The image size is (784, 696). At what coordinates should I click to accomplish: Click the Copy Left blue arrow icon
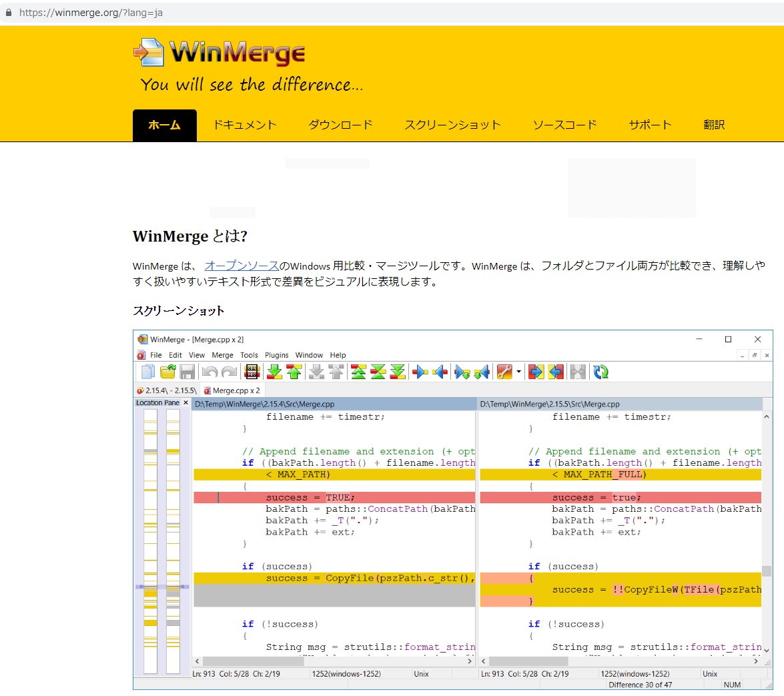pos(440,372)
